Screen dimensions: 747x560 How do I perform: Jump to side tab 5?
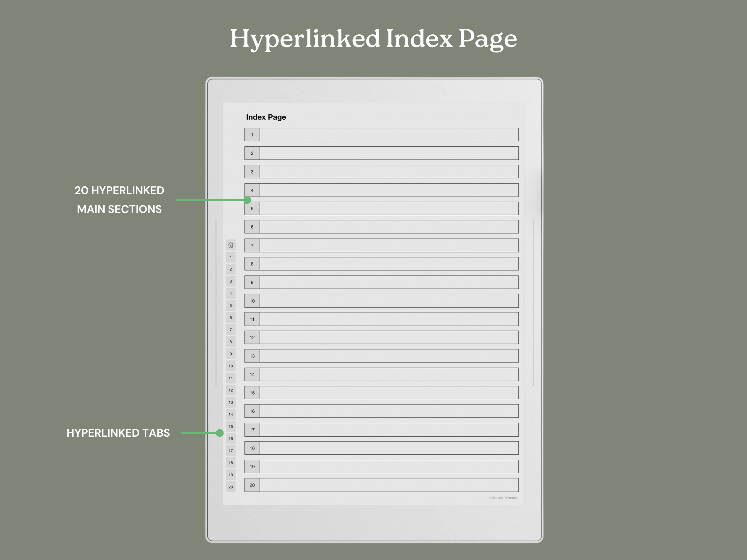pyautogui.click(x=231, y=306)
